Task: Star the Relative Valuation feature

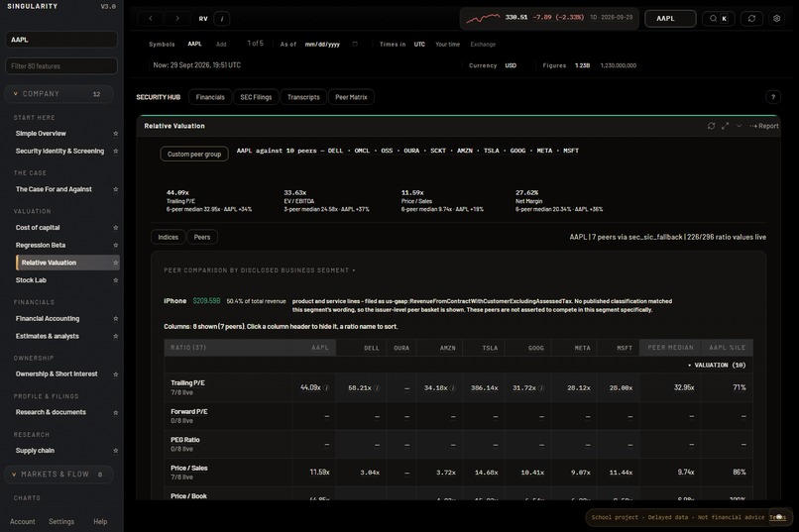Action: point(116,263)
